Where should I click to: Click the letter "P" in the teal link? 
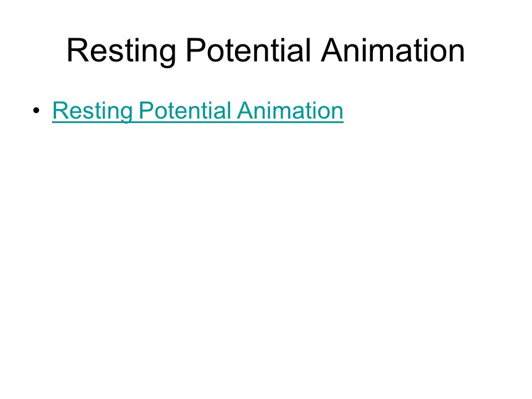146,110
